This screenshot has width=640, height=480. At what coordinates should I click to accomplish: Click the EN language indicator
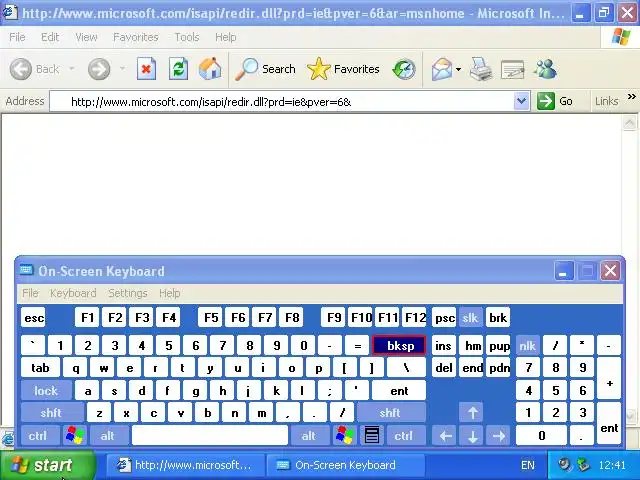click(x=527, y=465)
